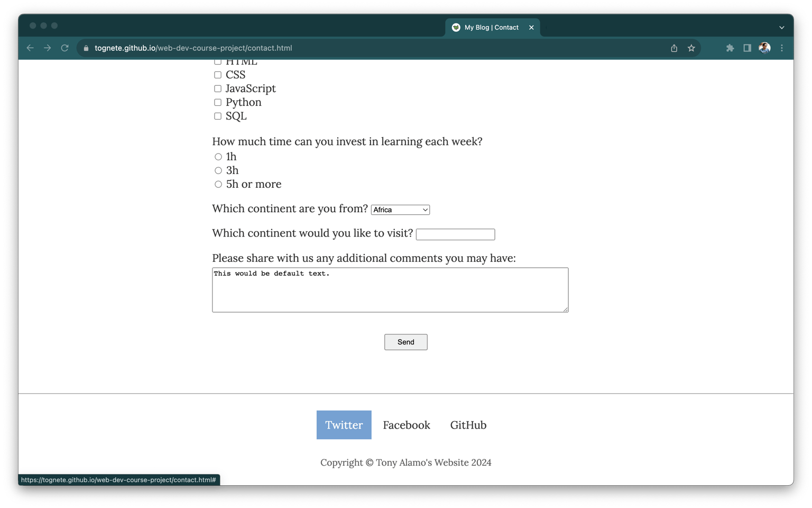Open the extensions puzzle icon
The image size is (812, 508).
point(730,48)
